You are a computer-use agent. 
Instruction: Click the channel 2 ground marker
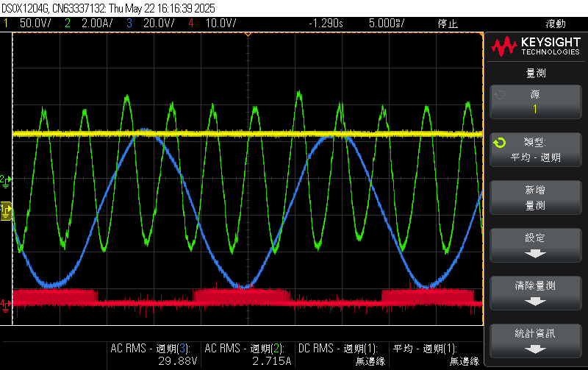(x=5, y=181)
